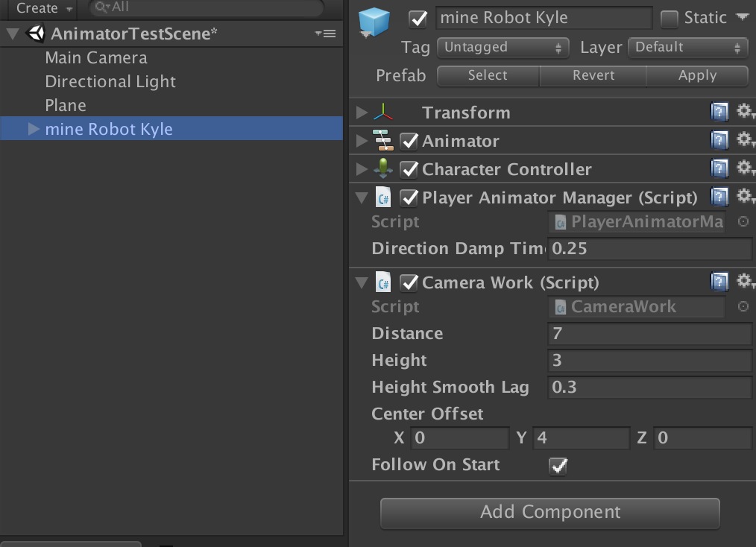The image size is (756, 547).
Task: Click the Distance value field
Action: [650, 334]
